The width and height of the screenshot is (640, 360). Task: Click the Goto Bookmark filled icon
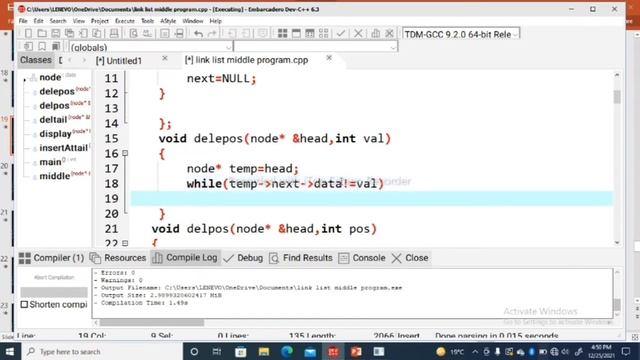click(56, 47)
